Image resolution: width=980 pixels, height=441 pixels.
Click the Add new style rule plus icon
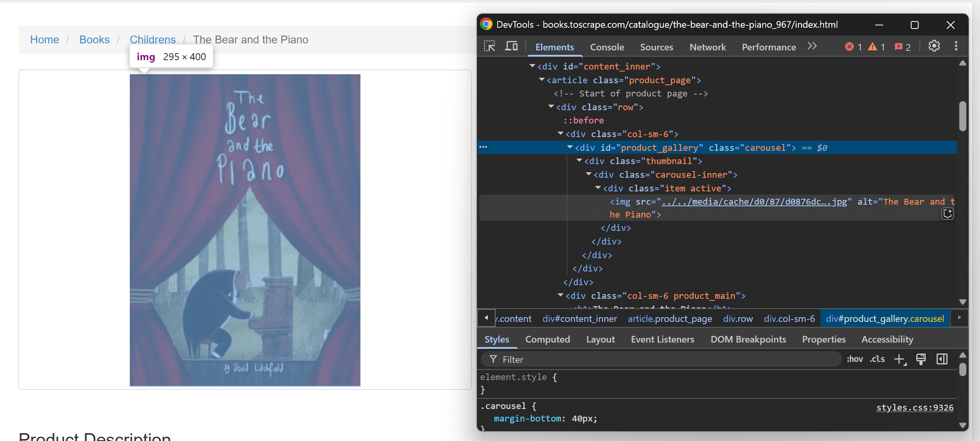(x=900, y=359)
